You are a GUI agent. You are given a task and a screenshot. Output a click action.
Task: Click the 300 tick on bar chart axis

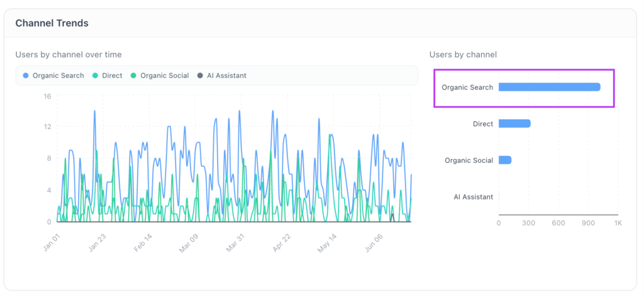pyautogui.click(x=528, y=223)
